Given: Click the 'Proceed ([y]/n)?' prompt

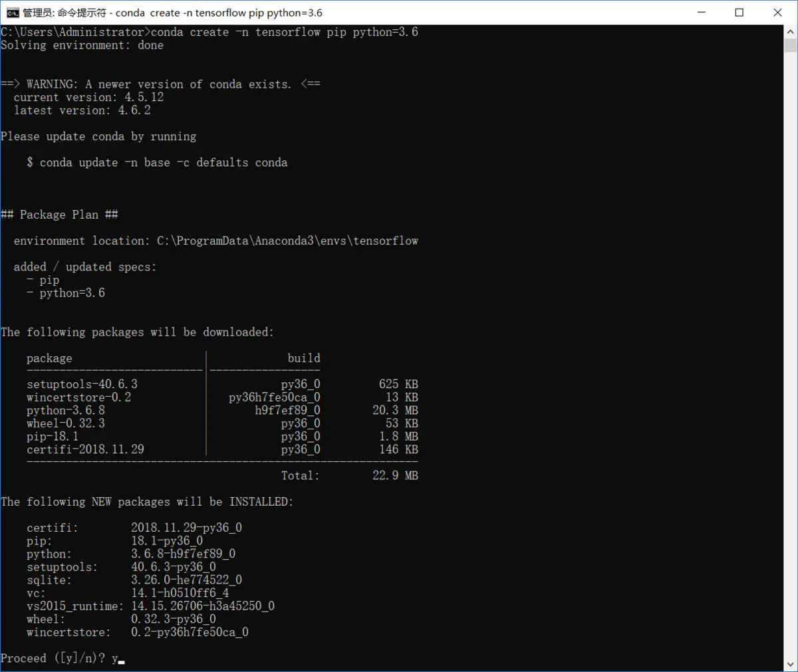Looking at the screenshot, I should (53, 658).
